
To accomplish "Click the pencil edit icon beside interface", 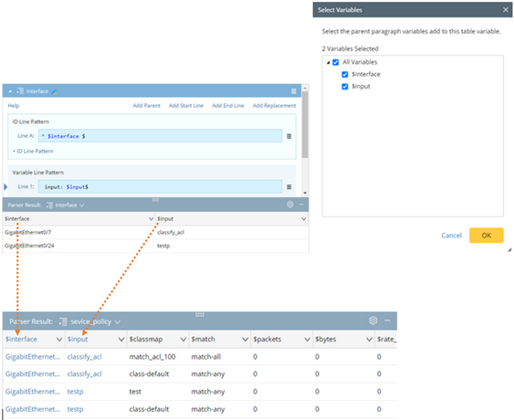I will coord(54,92).
